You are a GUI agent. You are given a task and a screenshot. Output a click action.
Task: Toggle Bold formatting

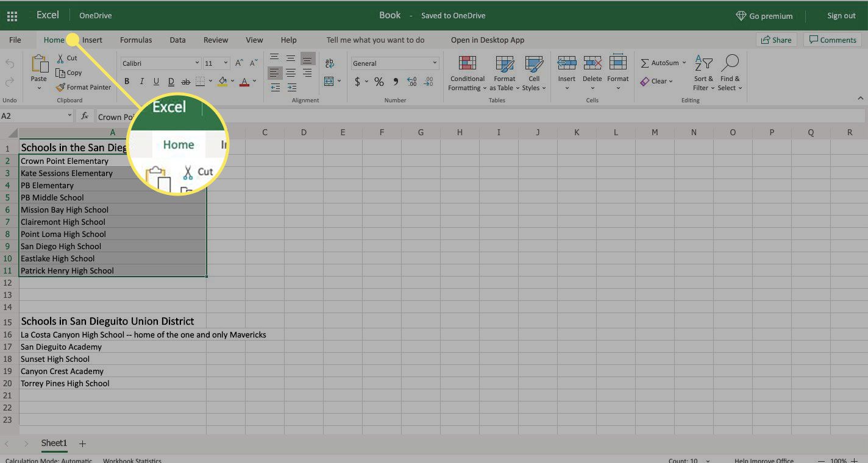pos(127,82)
